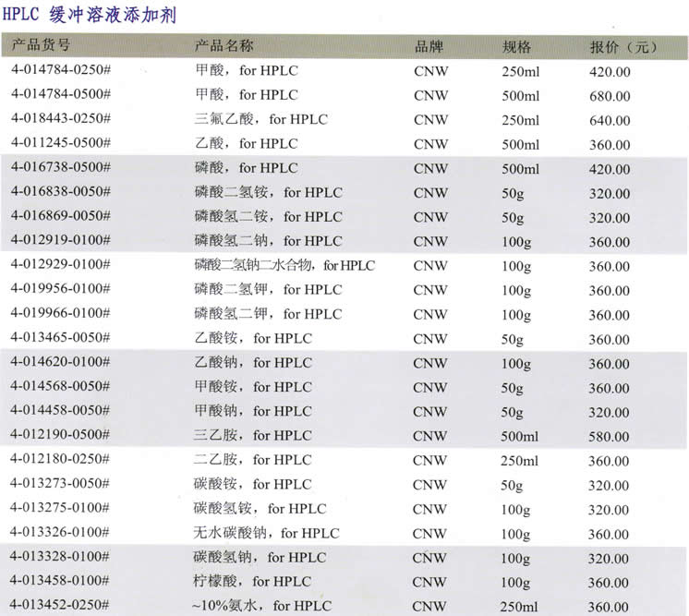Click the 规格 column header
689x616 pixels.
click(516, 46)
